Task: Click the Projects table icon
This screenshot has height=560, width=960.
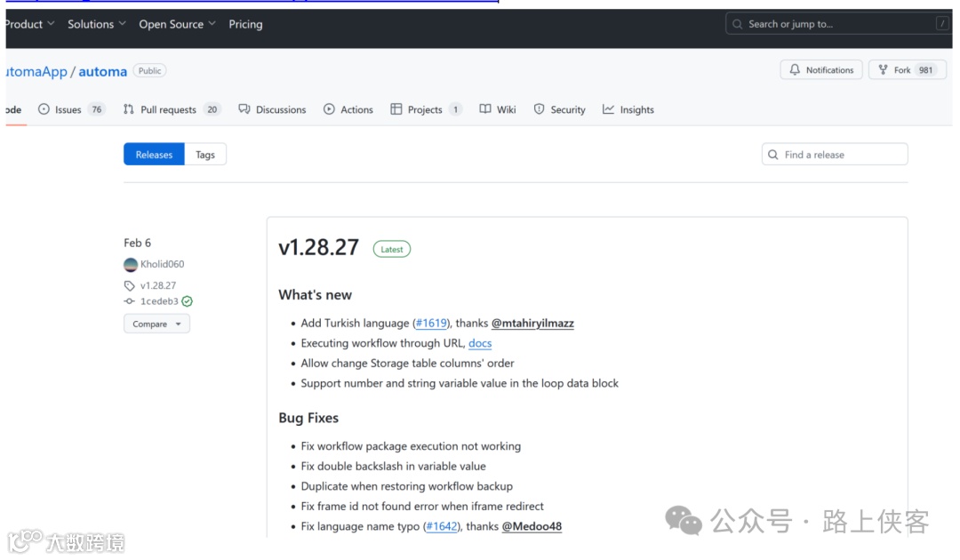Action: (x=396, y=109)
